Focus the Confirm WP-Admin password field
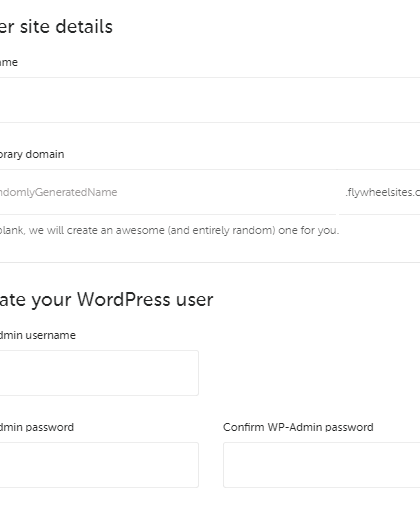 322,465
